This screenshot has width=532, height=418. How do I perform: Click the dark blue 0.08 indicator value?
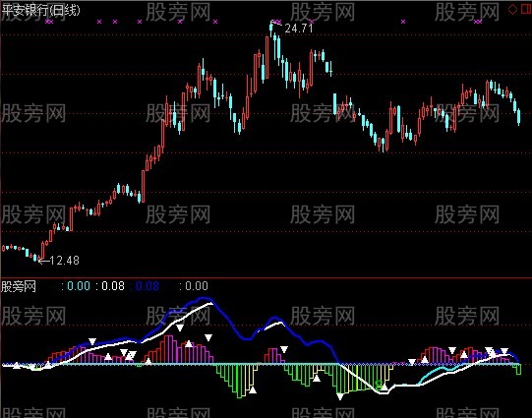tap(148, 286)
